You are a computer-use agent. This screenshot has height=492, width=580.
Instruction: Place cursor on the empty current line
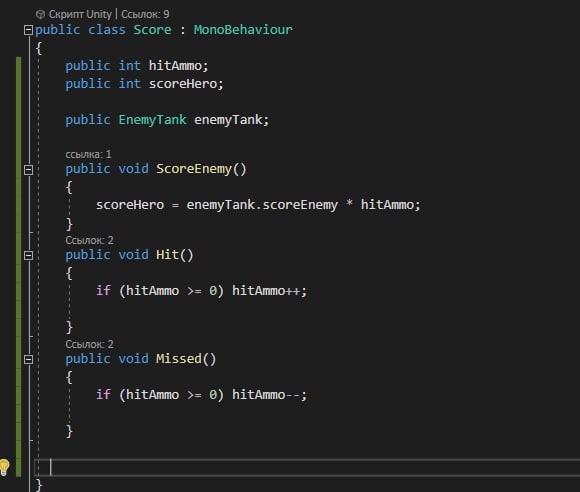(307, 467)
